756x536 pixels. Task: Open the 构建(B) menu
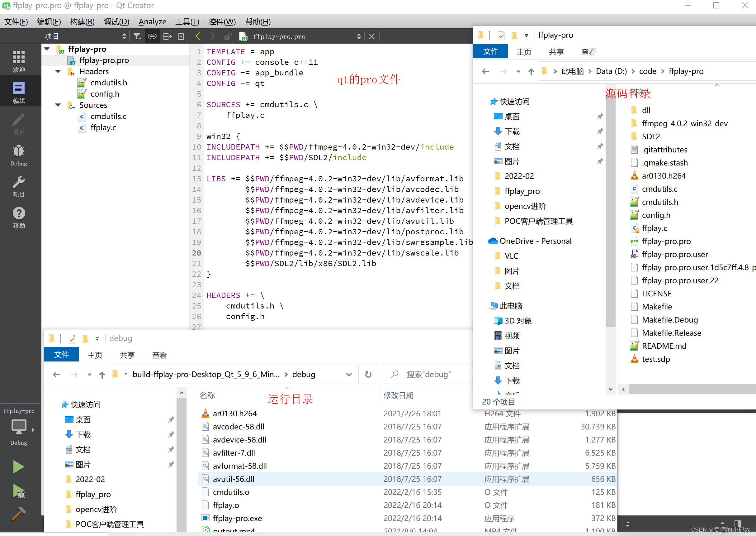(83, 22)
